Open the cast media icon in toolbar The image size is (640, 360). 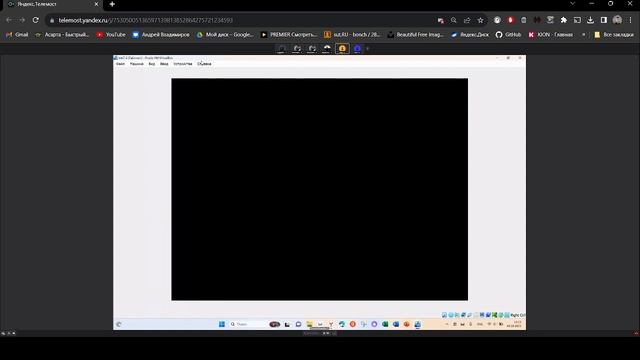pos(577,20)
